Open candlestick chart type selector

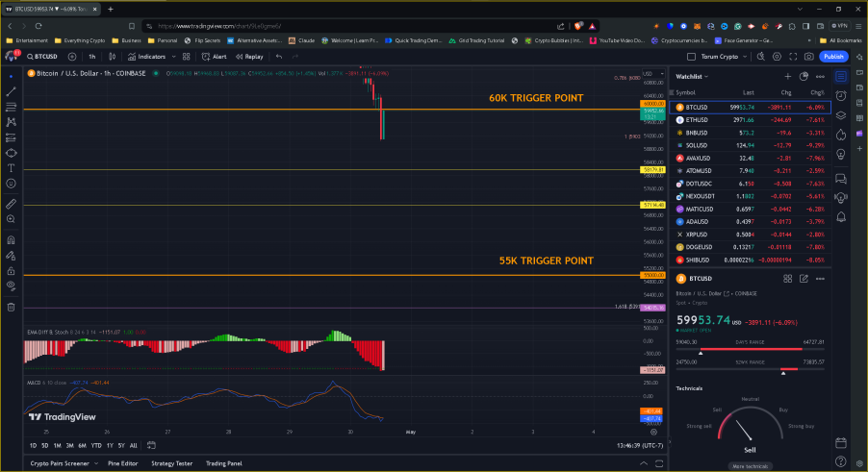click(113, 57)
